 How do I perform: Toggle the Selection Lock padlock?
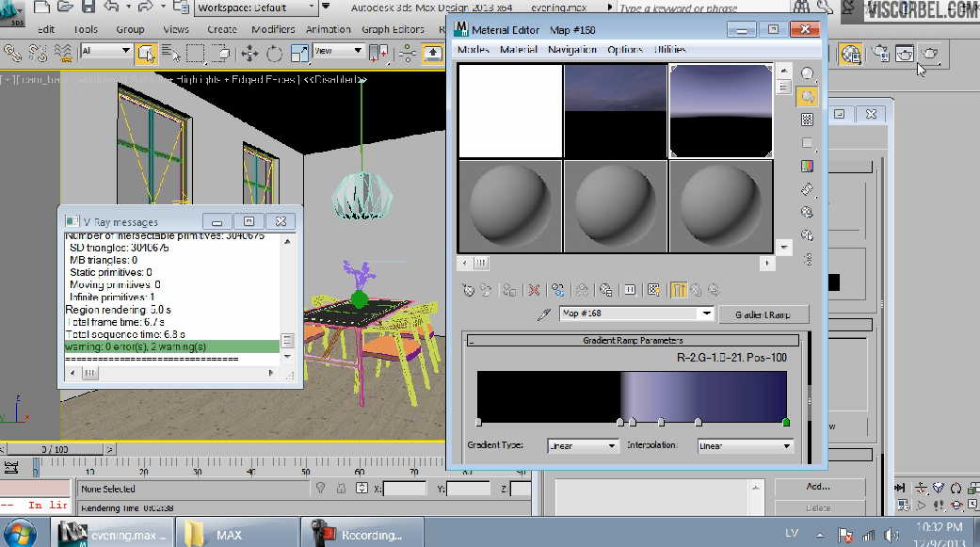click(341, 489)
